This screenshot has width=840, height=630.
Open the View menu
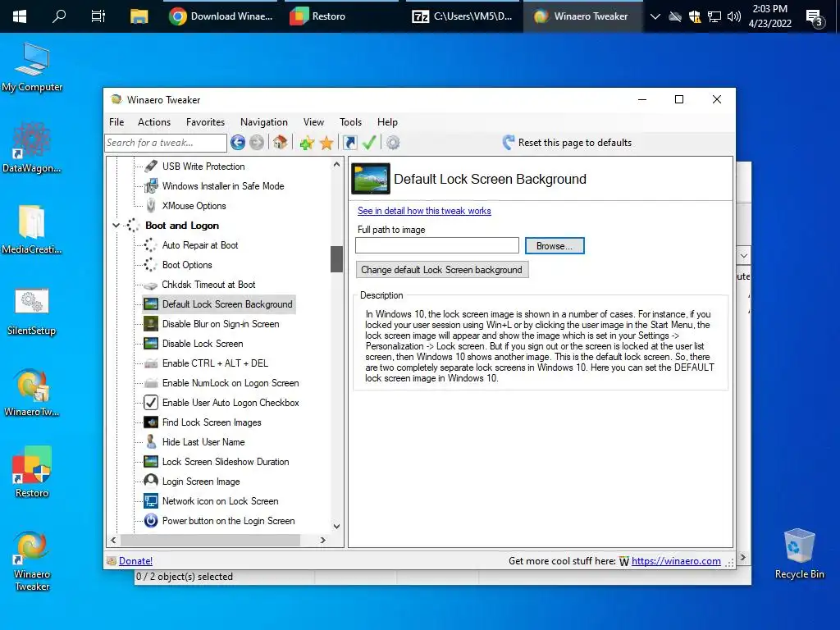coord(313,122)
